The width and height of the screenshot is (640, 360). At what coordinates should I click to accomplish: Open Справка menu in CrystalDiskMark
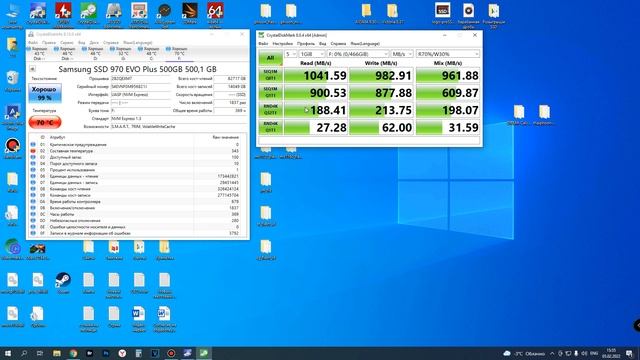(x=338, y=43)
